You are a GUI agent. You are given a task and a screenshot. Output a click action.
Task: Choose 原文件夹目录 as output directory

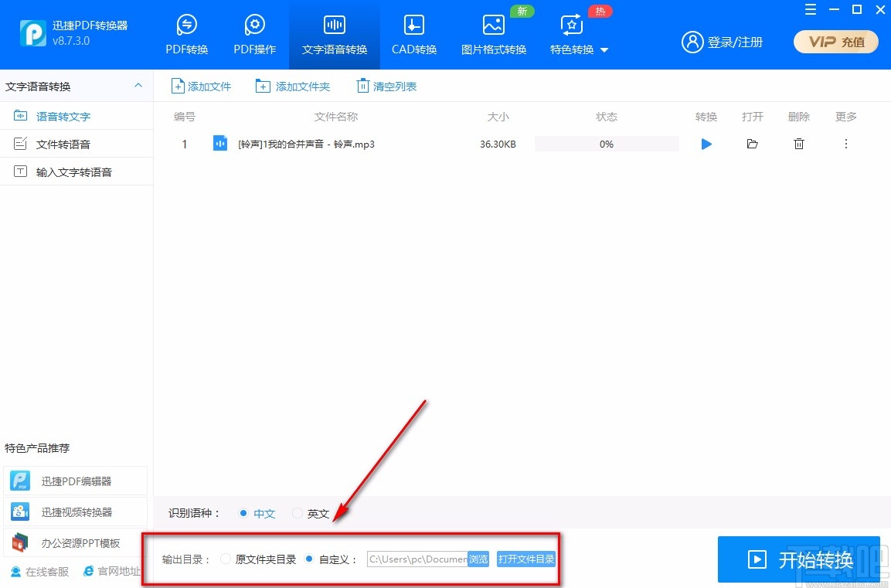tap(225, 559)
